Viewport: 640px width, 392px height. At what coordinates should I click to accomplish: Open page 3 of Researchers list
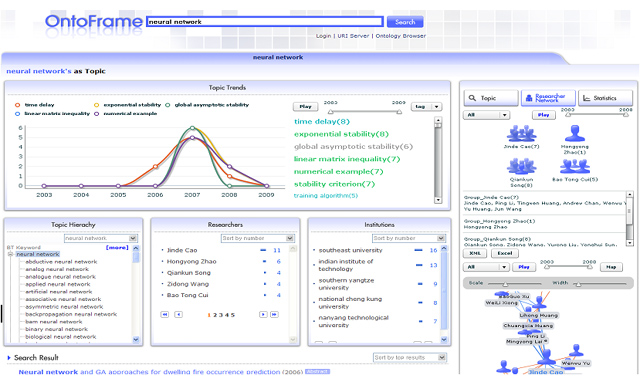(221, 315)
